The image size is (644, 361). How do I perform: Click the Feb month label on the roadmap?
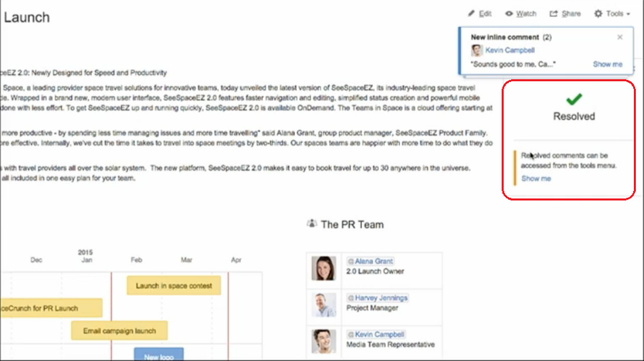(136, 259)
